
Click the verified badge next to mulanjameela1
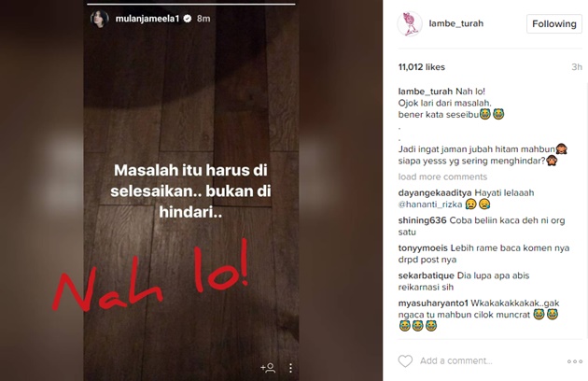tap(188, 19)
